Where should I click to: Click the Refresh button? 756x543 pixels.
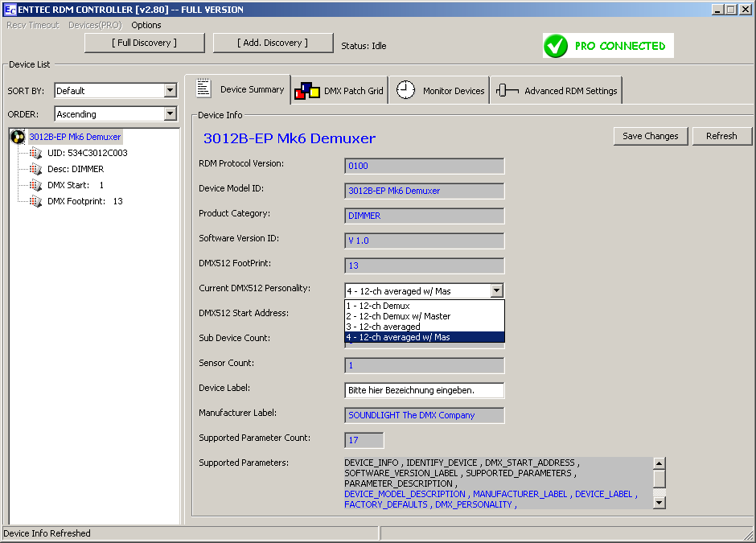(x=721, y=136)
